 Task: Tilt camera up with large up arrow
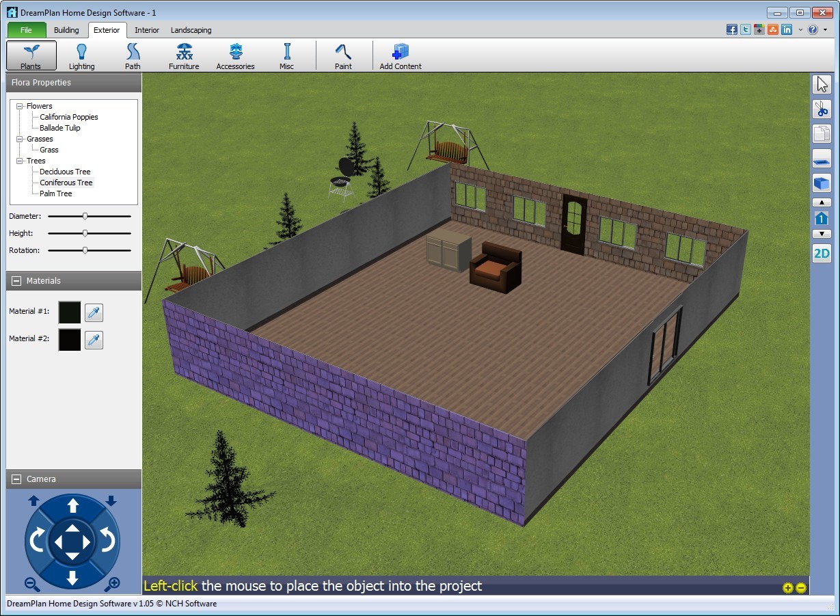tap(72, 507)
